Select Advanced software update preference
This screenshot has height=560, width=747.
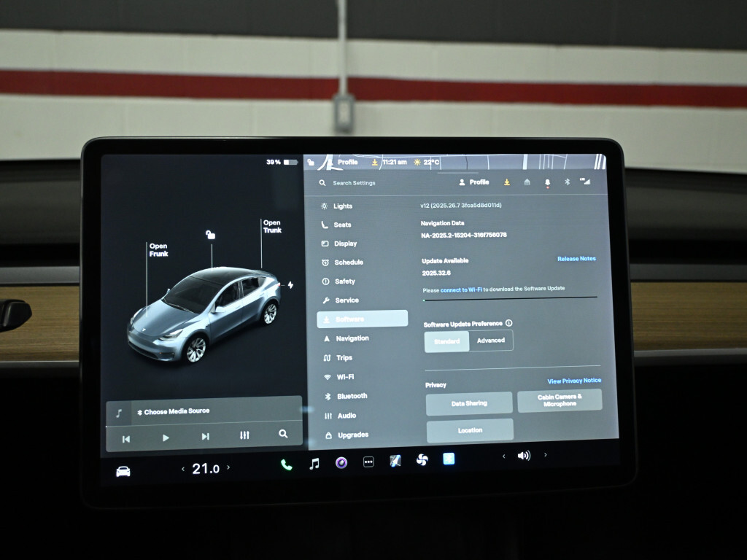(x=491, y=341)
